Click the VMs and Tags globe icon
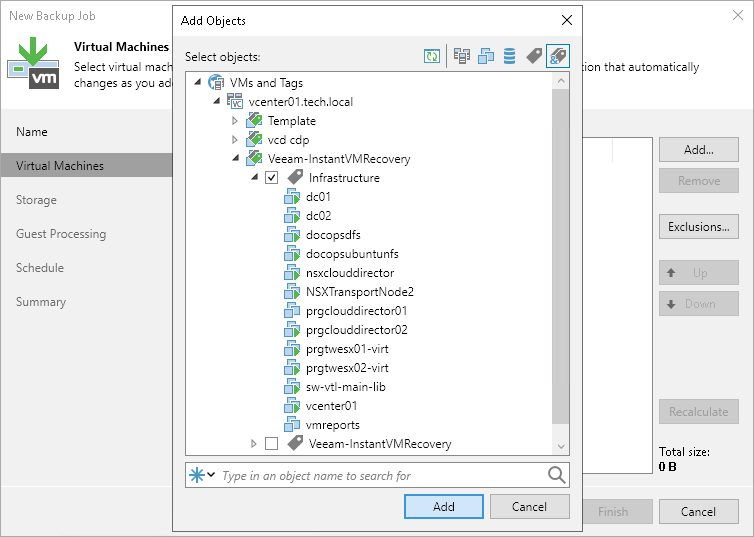The width and height of the screenshot is (754, 537). pyautogui.click(x=215, y=82)
